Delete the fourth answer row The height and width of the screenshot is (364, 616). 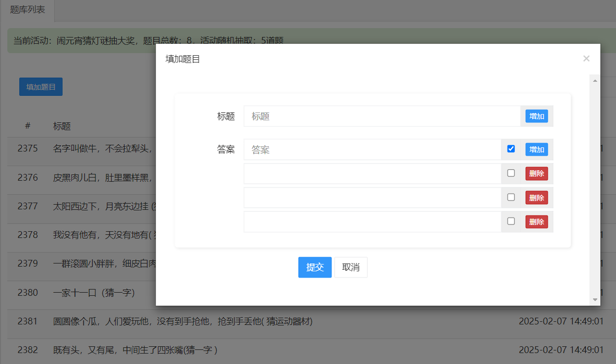[537, 222]
